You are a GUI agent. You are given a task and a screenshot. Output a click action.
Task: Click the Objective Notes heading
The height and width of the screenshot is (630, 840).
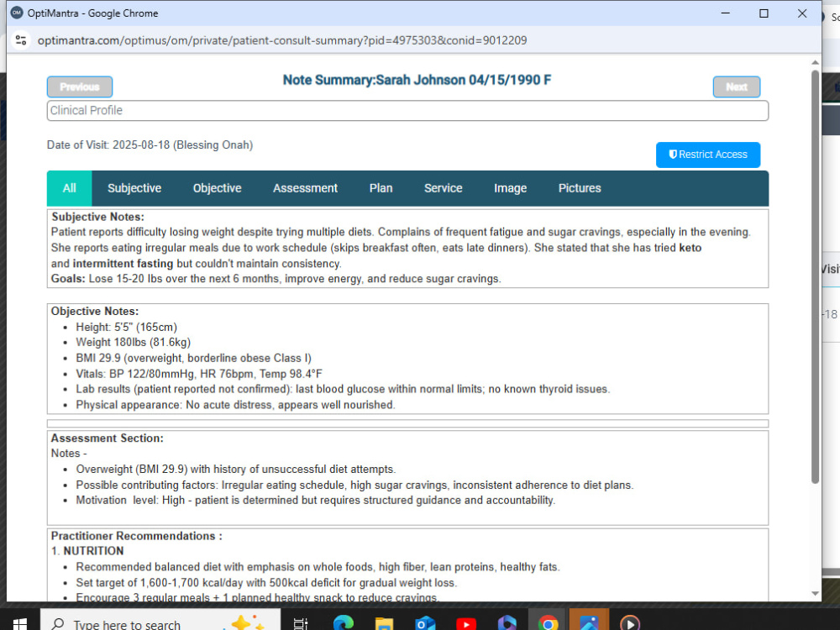pyautogui.click(x=95, y=312)
